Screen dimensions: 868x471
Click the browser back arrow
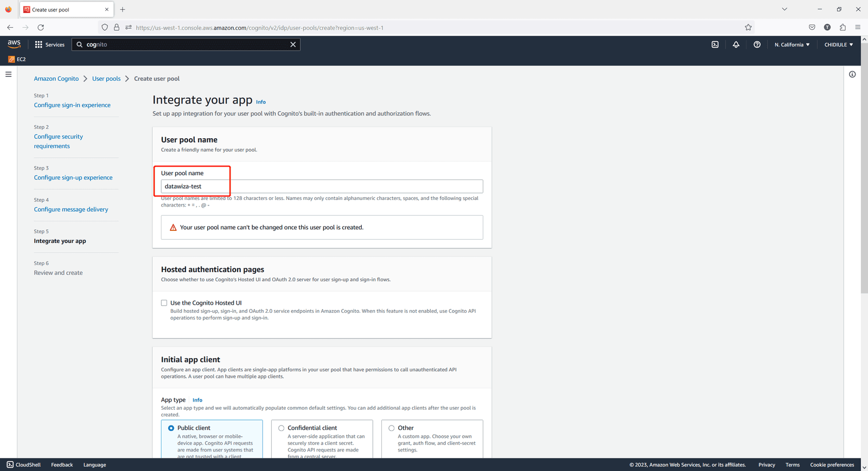(10, 27)
